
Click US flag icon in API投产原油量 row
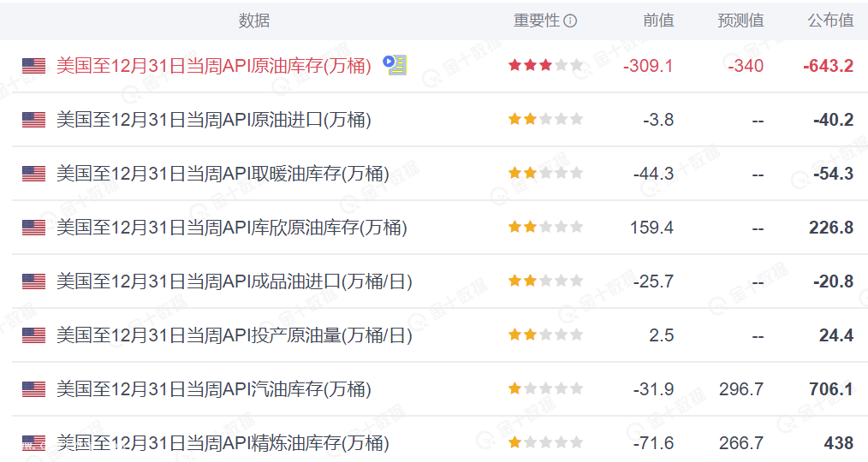(33, 335)
